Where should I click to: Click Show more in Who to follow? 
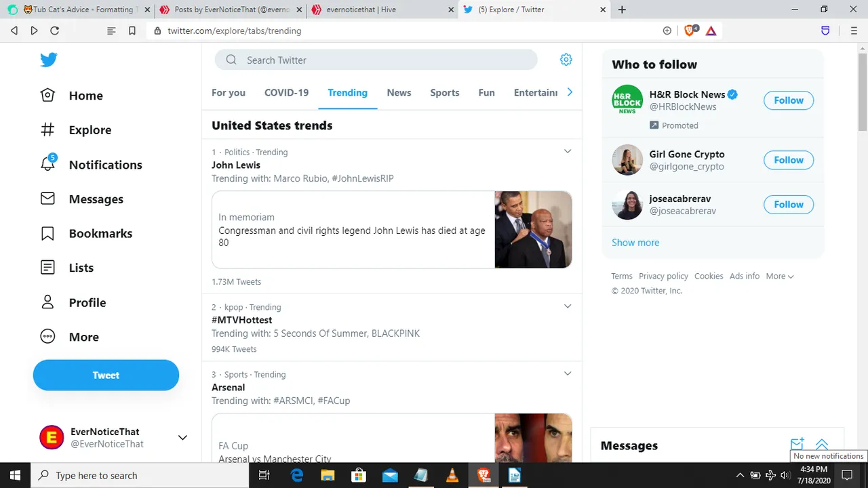coord(635,242)
